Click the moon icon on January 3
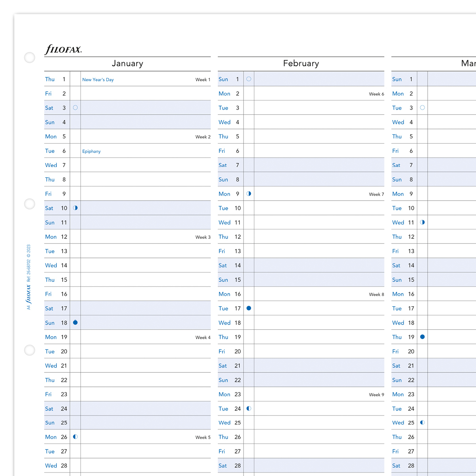The image size is (476, 476). click(x=75, y=107)
